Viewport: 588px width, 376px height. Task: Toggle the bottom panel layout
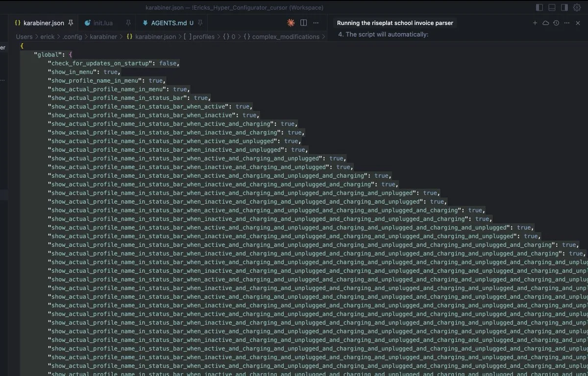pos(552,7)
